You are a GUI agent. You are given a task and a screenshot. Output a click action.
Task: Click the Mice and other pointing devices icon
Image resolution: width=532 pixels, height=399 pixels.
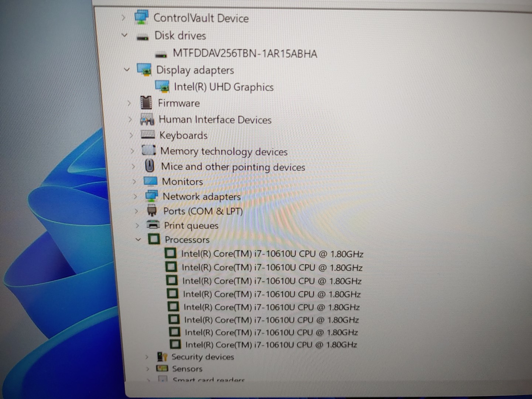click(150, 166)
